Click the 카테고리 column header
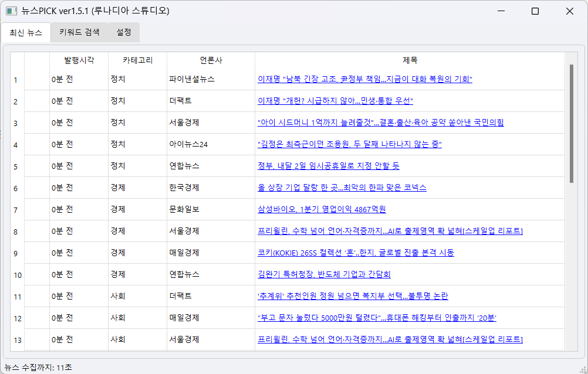 pyautogui.click(x=137, y=60)
